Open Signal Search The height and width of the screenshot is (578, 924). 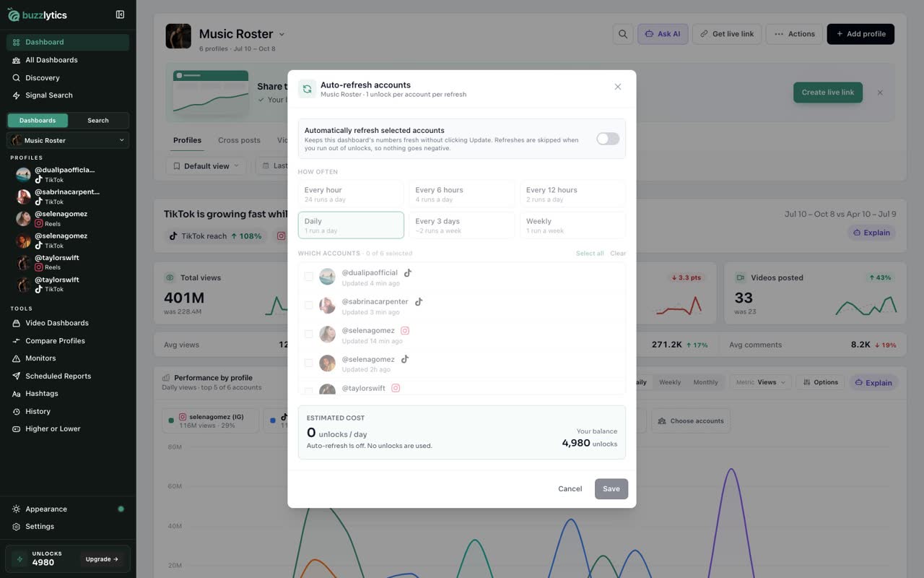(x=68, y=95)
